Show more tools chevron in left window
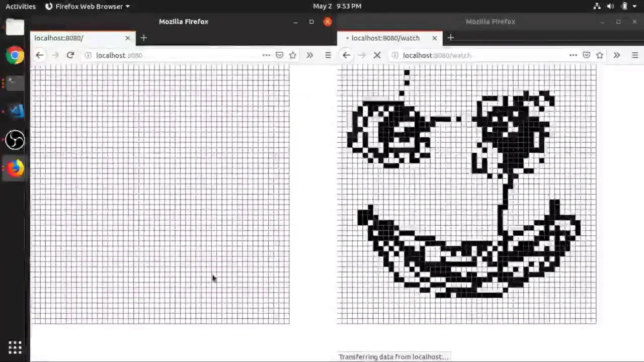This screenshot has width=644, height=362. (309, 55)
